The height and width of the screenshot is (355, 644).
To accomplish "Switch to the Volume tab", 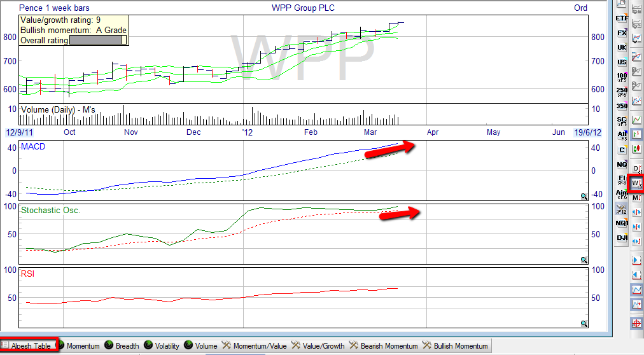I will click(x=201, y=345).
